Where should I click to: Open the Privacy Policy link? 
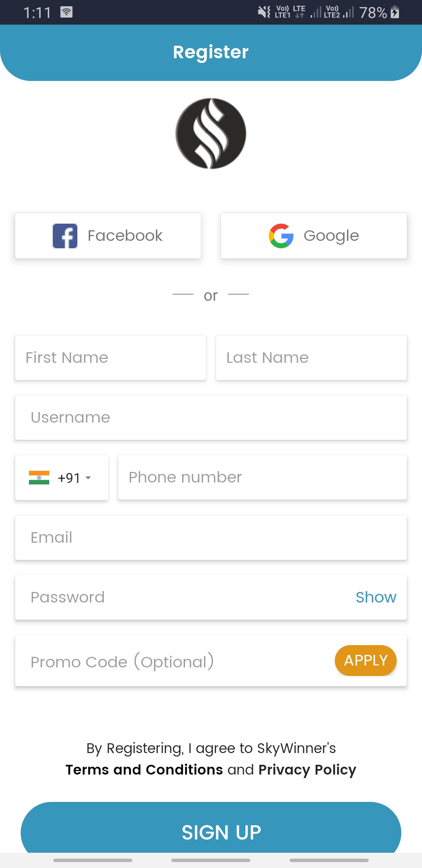tap(307, 769)
